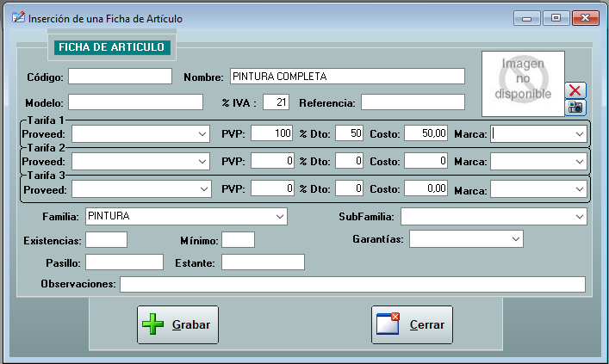Click the application icon in title bar

point(18,18)
